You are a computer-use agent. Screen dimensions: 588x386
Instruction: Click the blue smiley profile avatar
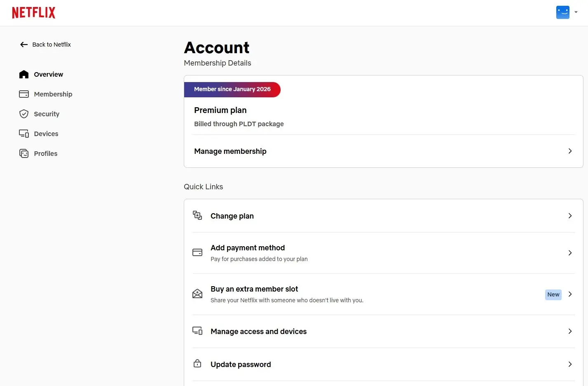click(563, 12)
